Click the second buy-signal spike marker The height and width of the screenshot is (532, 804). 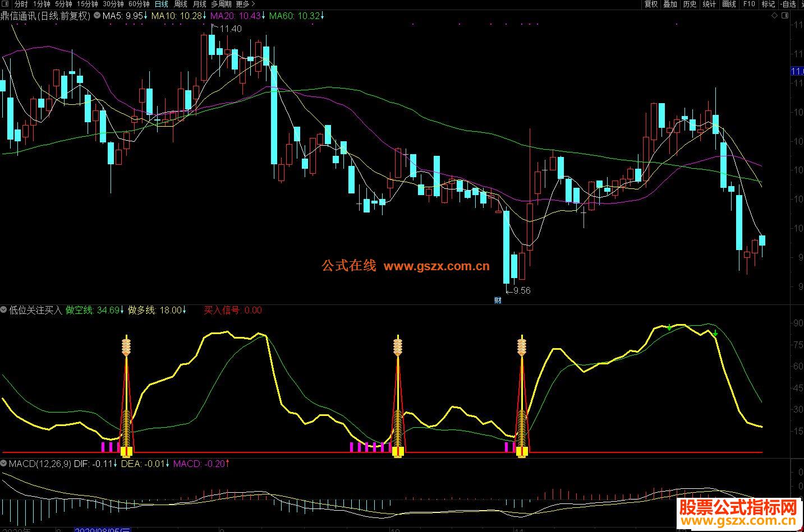(398, 395)
